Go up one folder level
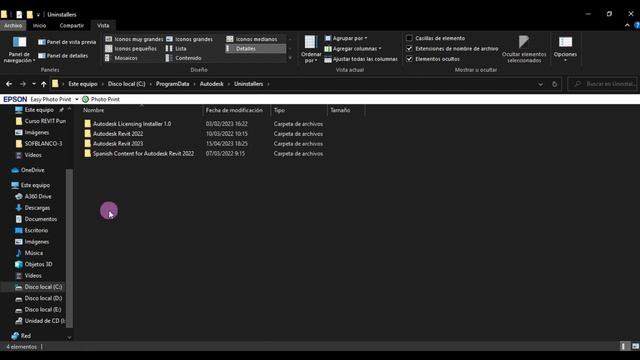Screen dimensions: 640x360 (x=44, y=84)
